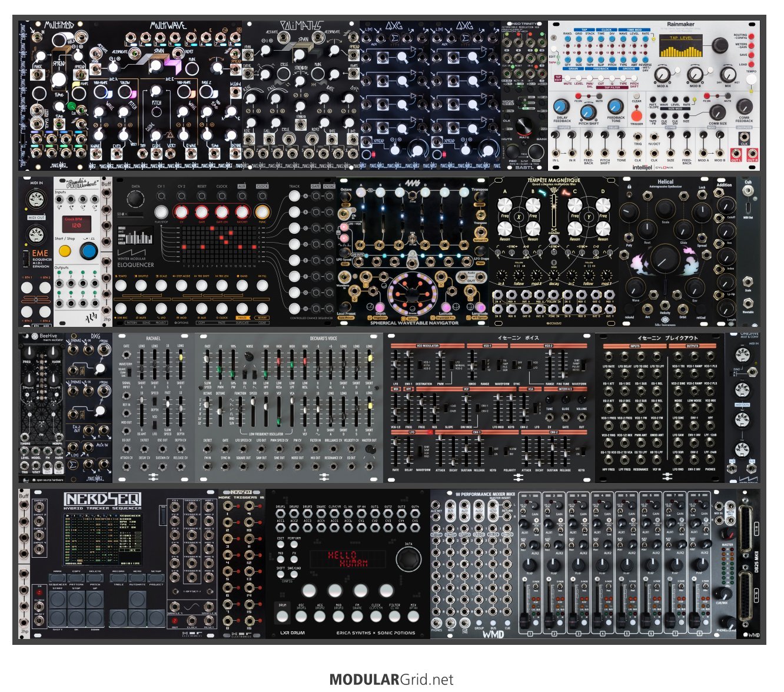
Task: Select the LXR MIX voice button
Action: 413,616
